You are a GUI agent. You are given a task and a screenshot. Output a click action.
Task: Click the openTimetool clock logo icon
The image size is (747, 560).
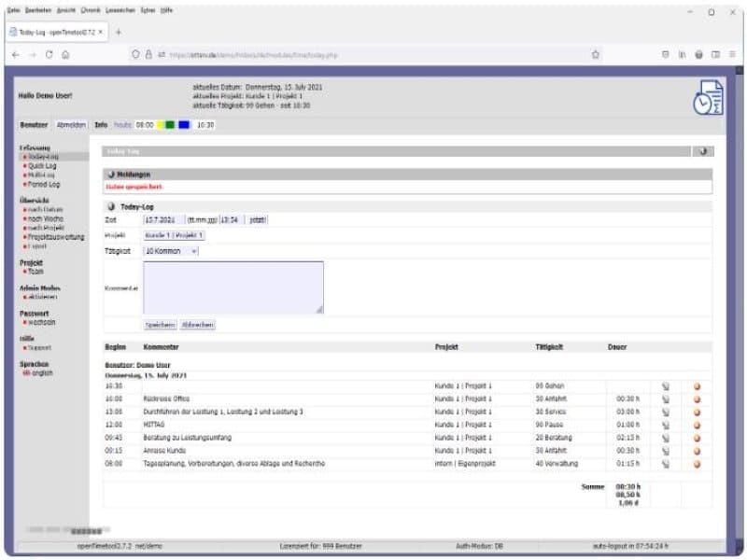[708, 98]
